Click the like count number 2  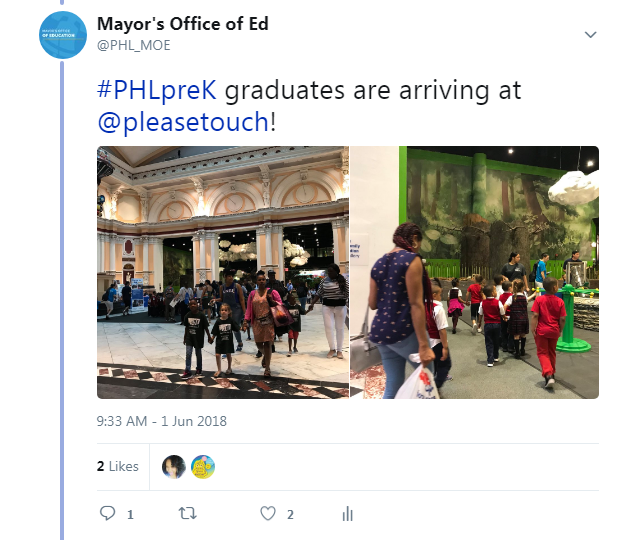290,515
